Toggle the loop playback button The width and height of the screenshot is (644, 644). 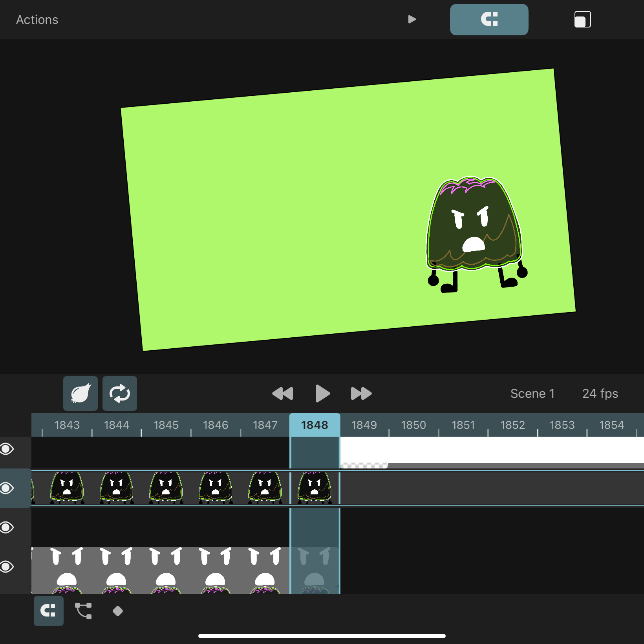click(120, 393)
